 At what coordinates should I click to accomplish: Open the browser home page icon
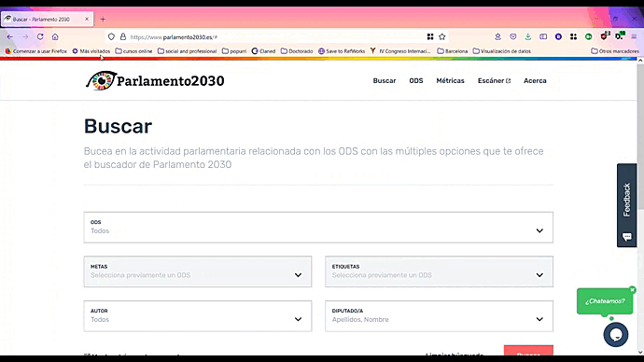tap(55, 36)
